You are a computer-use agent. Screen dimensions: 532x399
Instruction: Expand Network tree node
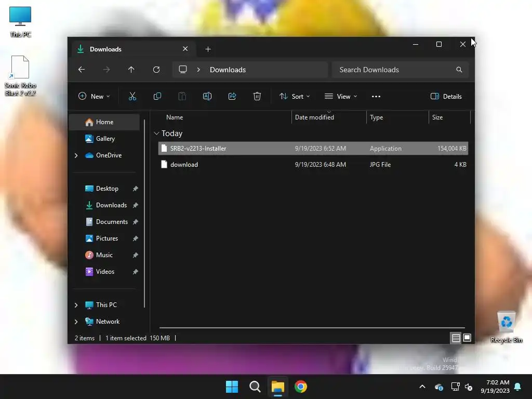tap(76, 322)
